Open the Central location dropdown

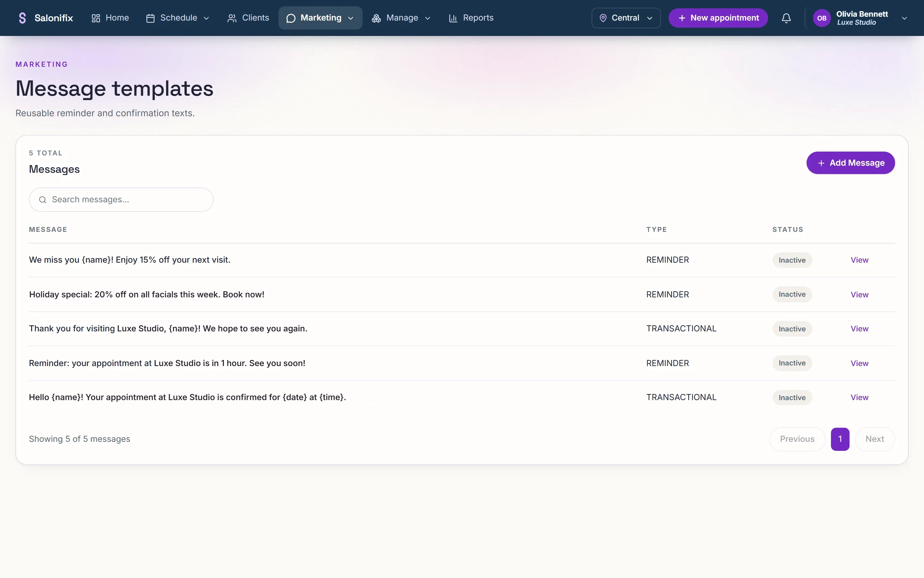click(x=626, y=18)
